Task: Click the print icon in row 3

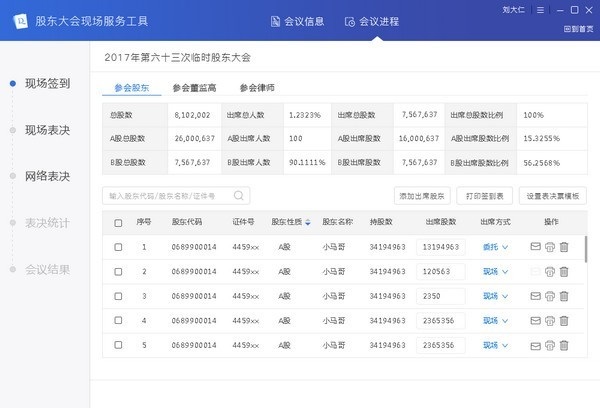Action: (x=550, y=296)
